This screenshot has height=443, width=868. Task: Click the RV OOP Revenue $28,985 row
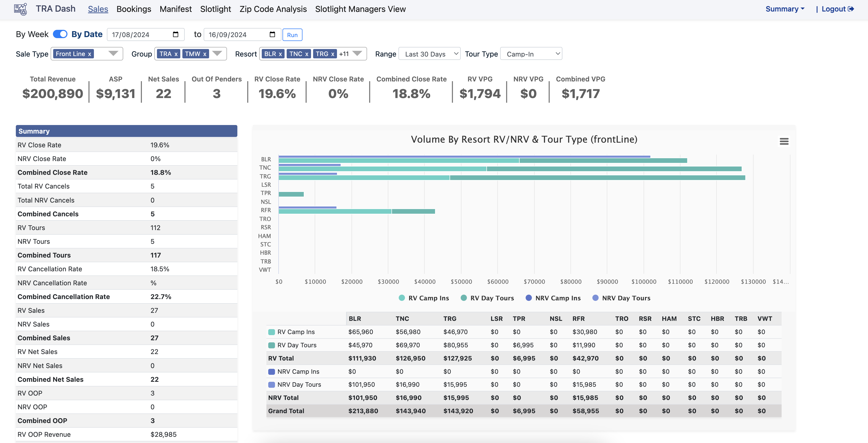point(126,434)
